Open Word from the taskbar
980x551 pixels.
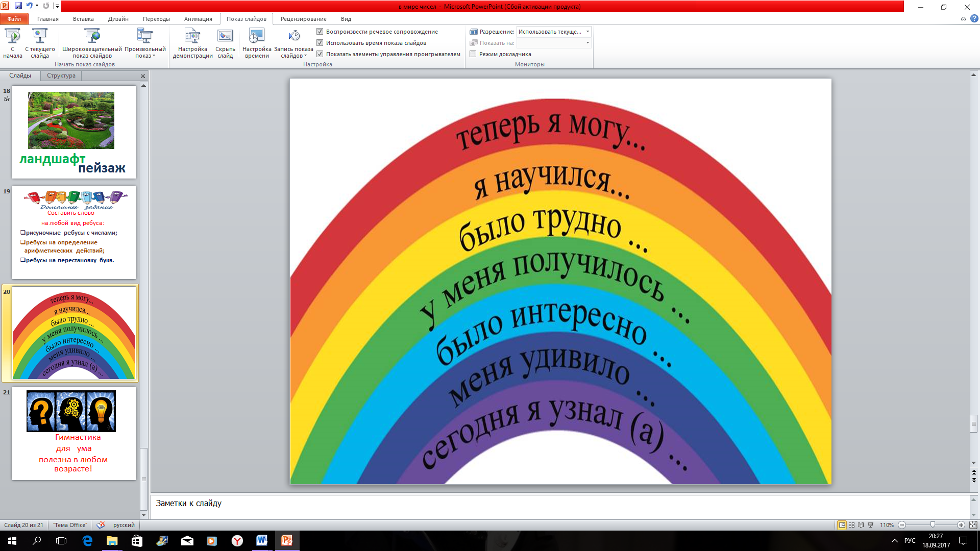point(262,541)
